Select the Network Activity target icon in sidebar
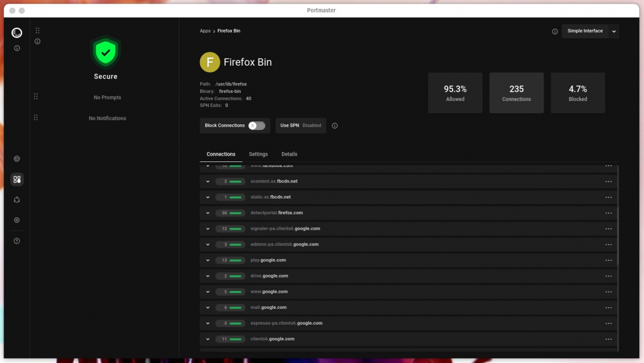 point(16,158)
